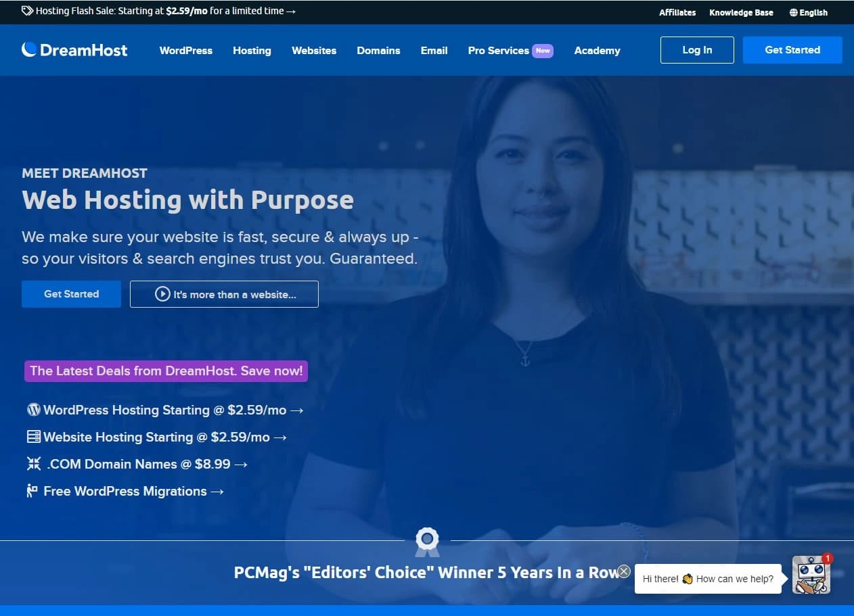Screen dimensions: 854x616
Task: Click the arrows icon beside .COM Domain Names
Action: (x=34, y=464)
